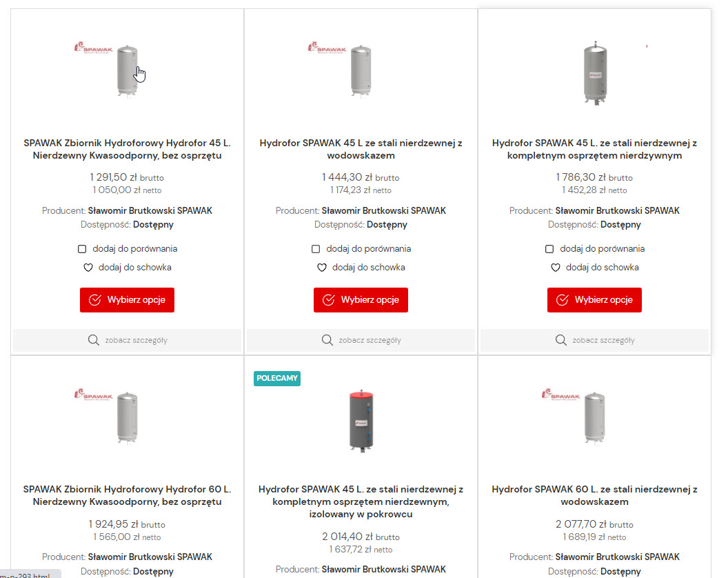The image size is (728, 578).
Task: Click magnifier icon under 1 786,30 zł product
Action: coord(561,340)
